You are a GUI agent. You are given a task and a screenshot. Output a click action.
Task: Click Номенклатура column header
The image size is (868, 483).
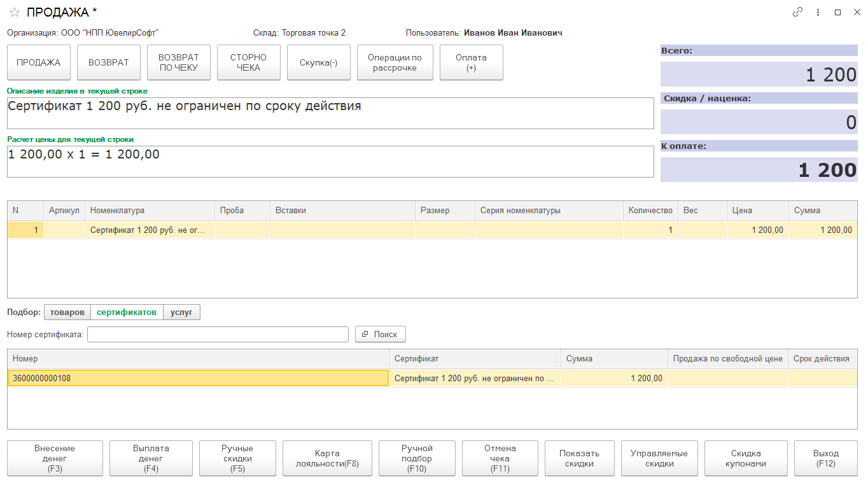coord(150,211)
